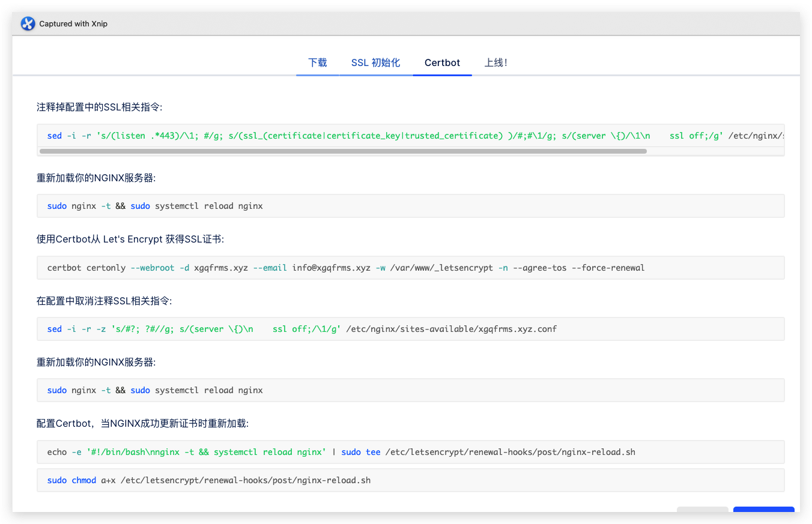Click the Captured with Xnip title text
Image resolution: width=812 pixels, height=524 pixels.
click(73, 24)
